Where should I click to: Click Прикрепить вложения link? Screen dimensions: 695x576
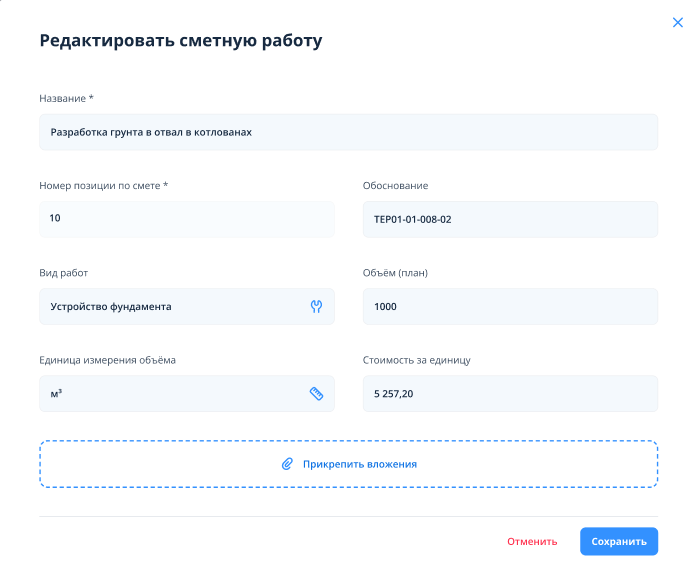coord(359,464)
